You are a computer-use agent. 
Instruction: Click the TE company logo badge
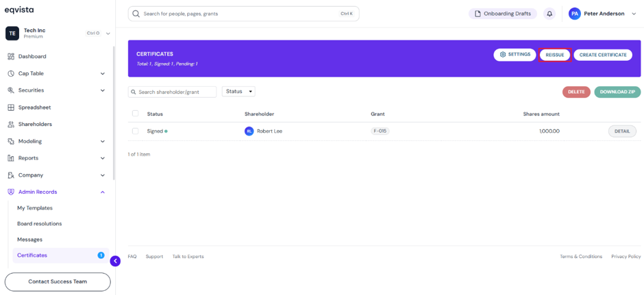tap(12, 34)
